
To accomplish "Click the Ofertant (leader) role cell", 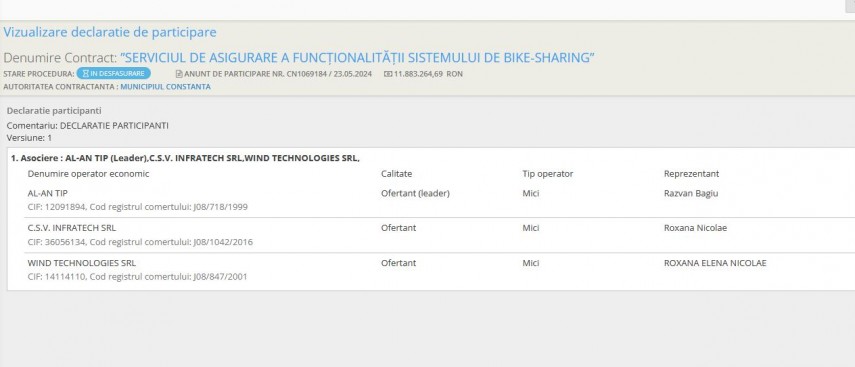I will 416,194.
